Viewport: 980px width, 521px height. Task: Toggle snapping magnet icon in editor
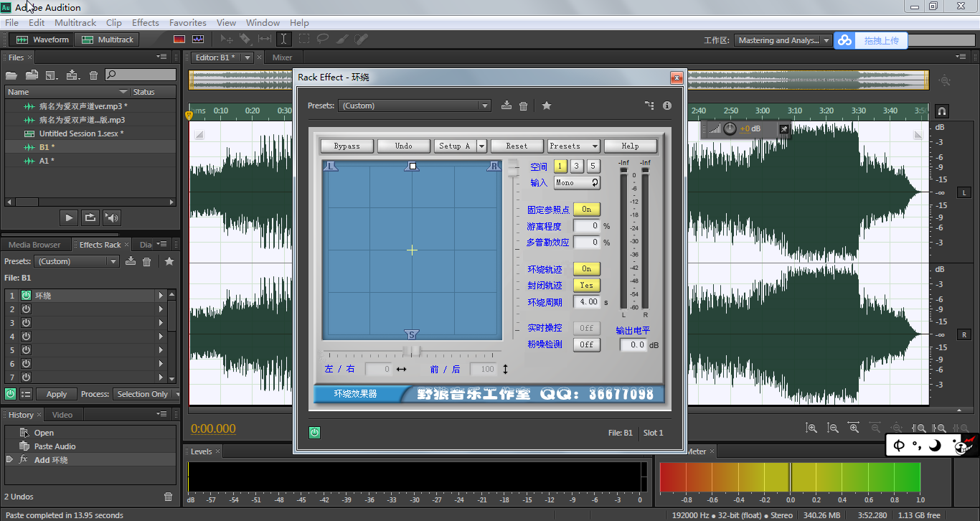pyautogui.click(x=942, y=111)
